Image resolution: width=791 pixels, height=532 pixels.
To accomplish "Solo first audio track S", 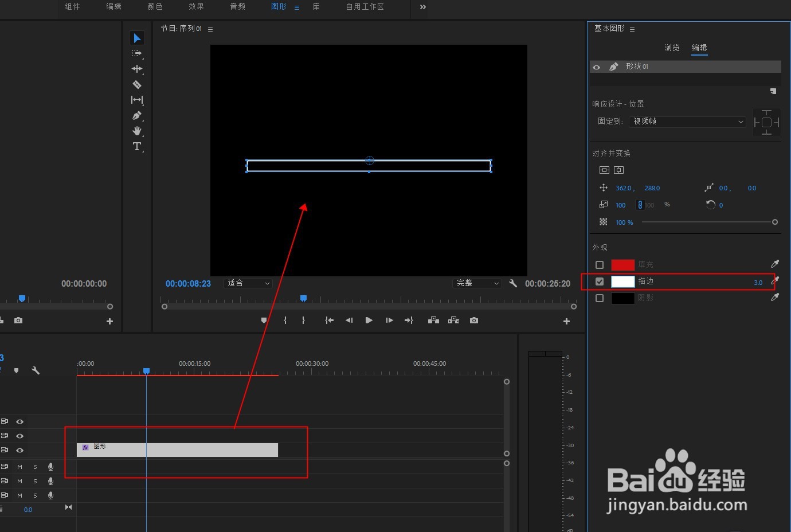I will point(35,467).
